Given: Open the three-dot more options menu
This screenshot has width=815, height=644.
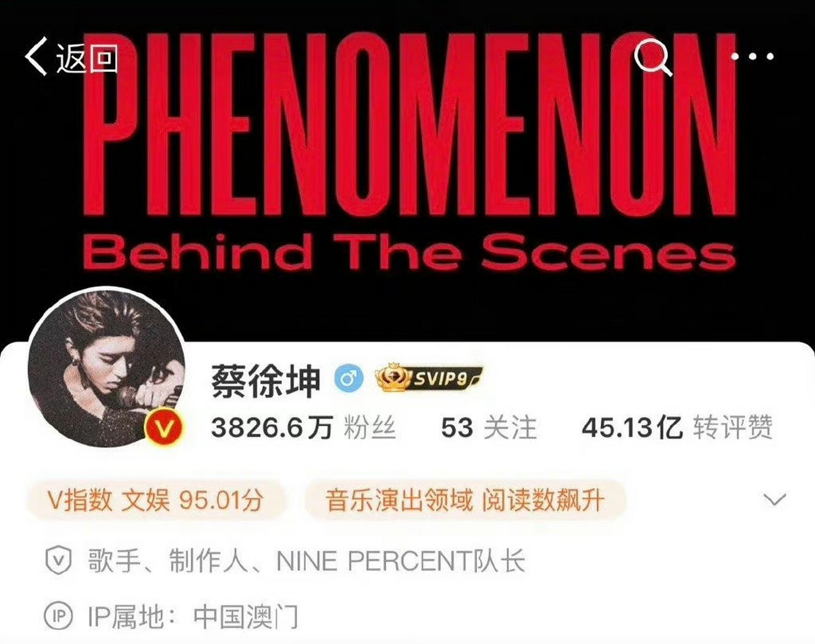Looking at the screenshot, I should 752,56.
